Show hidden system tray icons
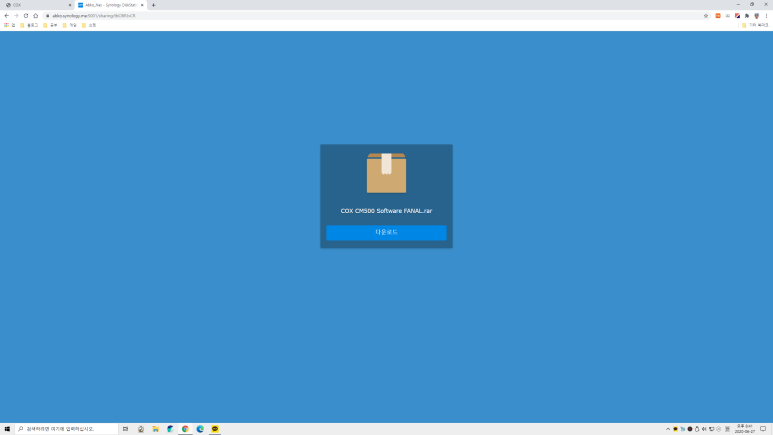The image size is (773, 435). pos(668,429)
